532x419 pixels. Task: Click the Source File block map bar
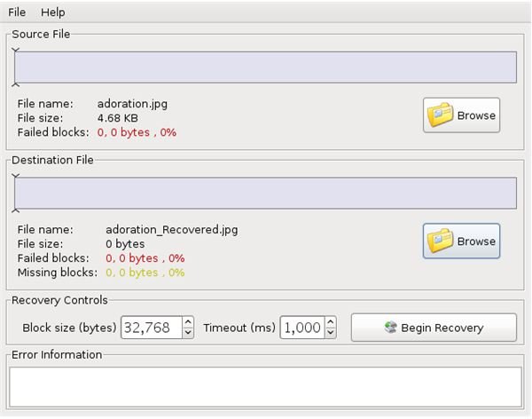(x=266, y=67)
